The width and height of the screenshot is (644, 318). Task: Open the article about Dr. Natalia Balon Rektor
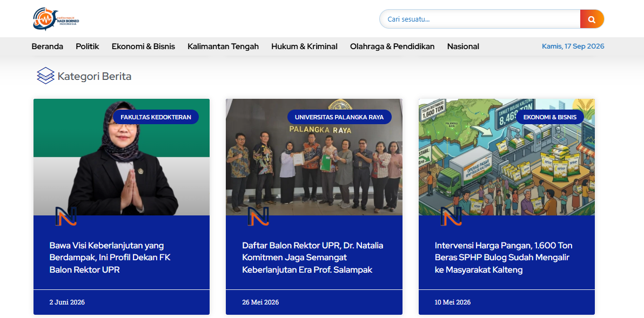tap(313, 258)
